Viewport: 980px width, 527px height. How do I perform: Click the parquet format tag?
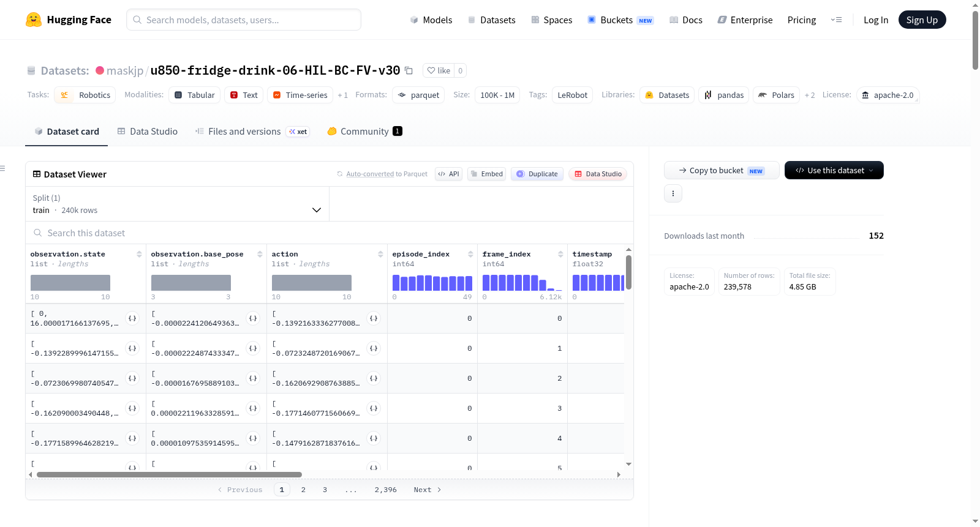[x=418, y=95]
